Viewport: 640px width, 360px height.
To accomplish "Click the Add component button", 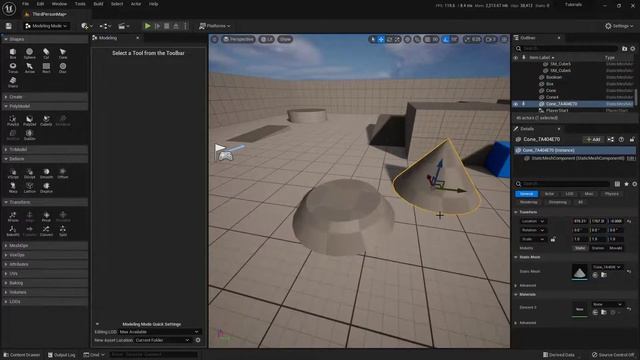I will tap(593, 139).
